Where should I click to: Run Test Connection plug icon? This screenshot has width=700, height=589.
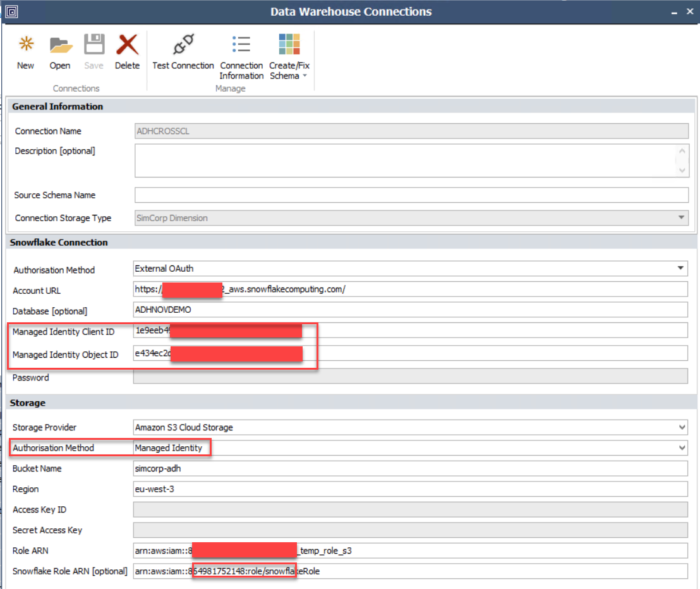pos(183,44)
